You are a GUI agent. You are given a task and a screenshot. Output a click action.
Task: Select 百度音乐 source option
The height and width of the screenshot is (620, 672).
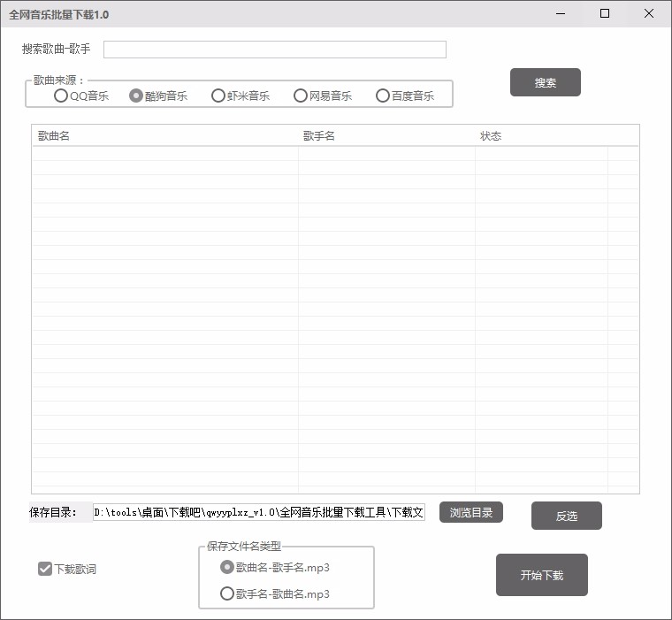tap(405, 96)
